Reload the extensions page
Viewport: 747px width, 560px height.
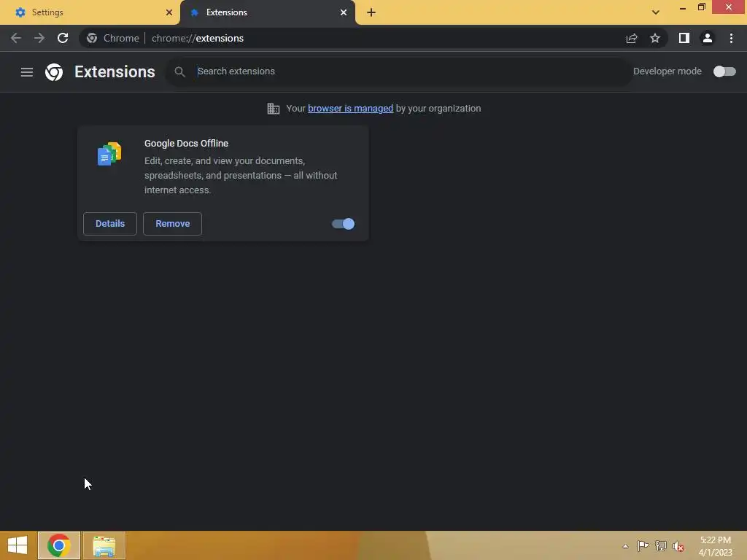(63, 38)
